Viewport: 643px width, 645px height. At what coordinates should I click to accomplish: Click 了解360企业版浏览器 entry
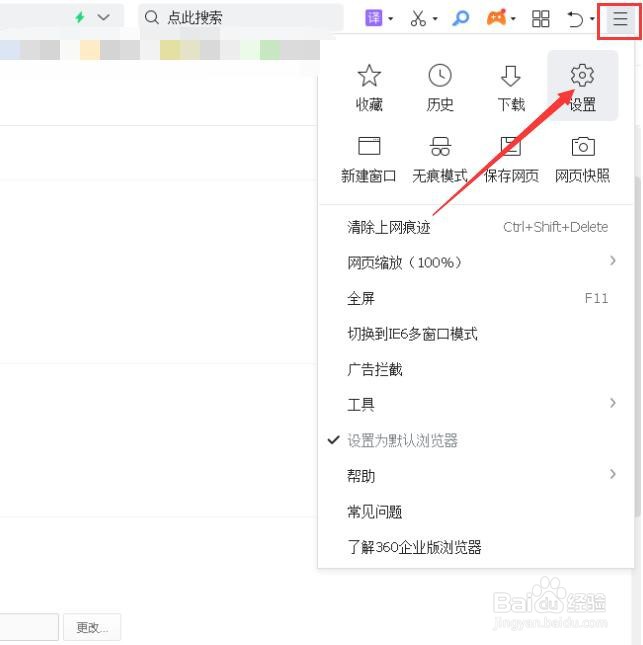click(x=476, y=547)
